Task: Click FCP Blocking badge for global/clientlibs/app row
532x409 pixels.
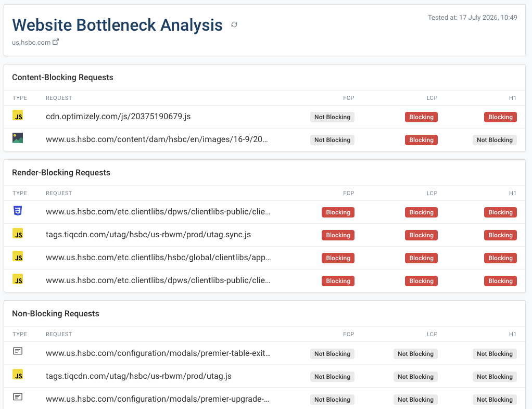Action: pos(338,258)
